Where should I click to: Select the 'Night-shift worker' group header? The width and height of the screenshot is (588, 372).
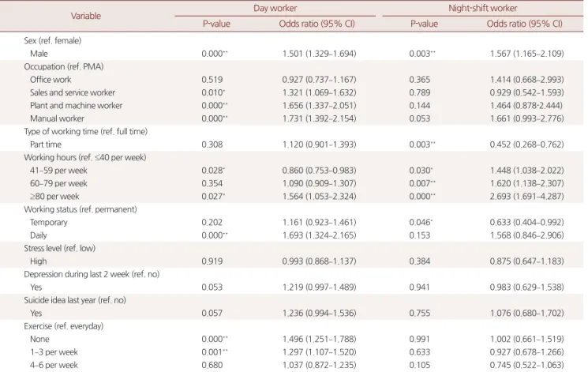(482, 8)
